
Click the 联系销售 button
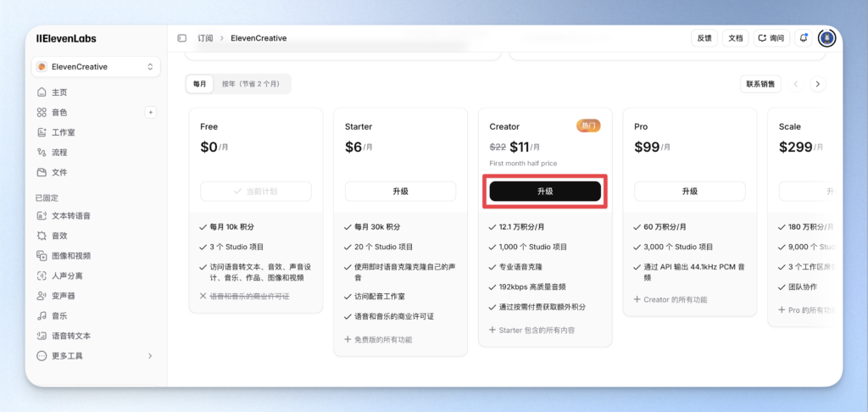coord(760,84)
